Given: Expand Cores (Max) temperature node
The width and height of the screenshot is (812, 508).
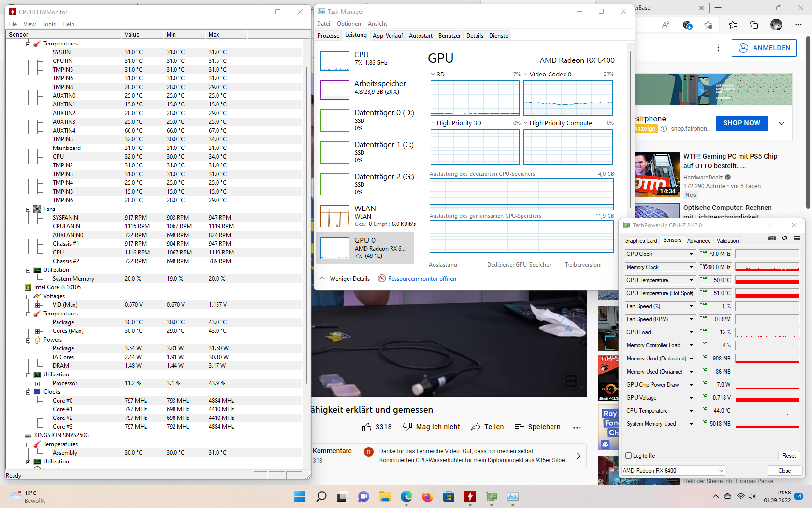Looking at the screenshot, I should [37, 331].
